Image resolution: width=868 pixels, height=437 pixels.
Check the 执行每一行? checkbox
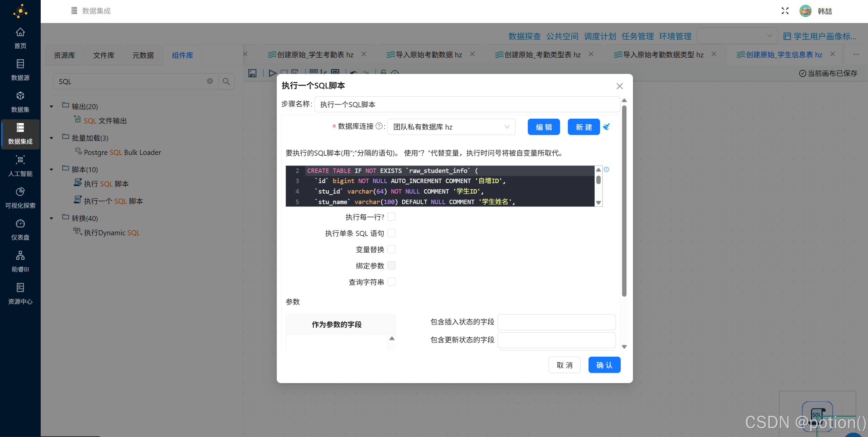point(391,217)
